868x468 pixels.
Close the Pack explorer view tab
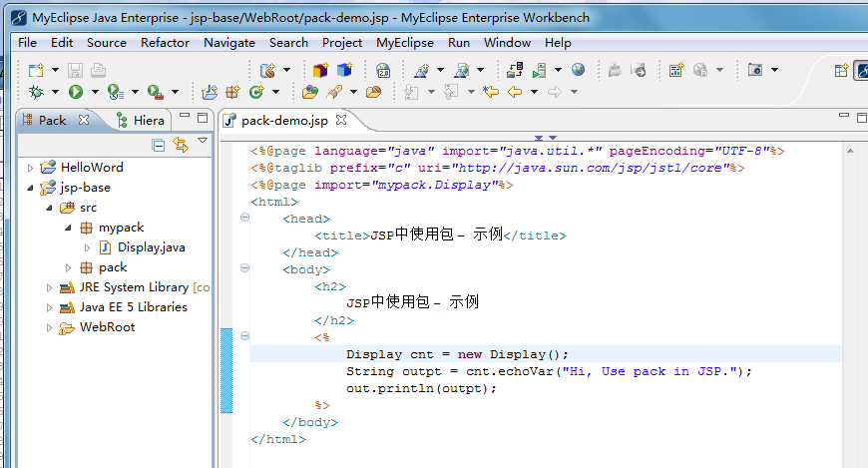point(84,120)
